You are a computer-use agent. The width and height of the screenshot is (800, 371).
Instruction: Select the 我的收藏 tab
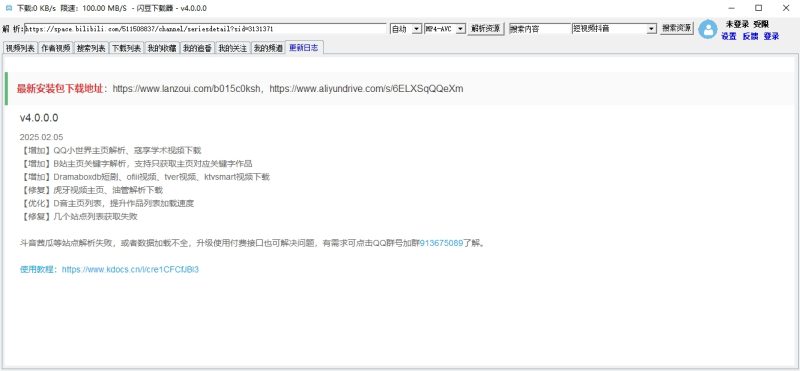[162, 48]
